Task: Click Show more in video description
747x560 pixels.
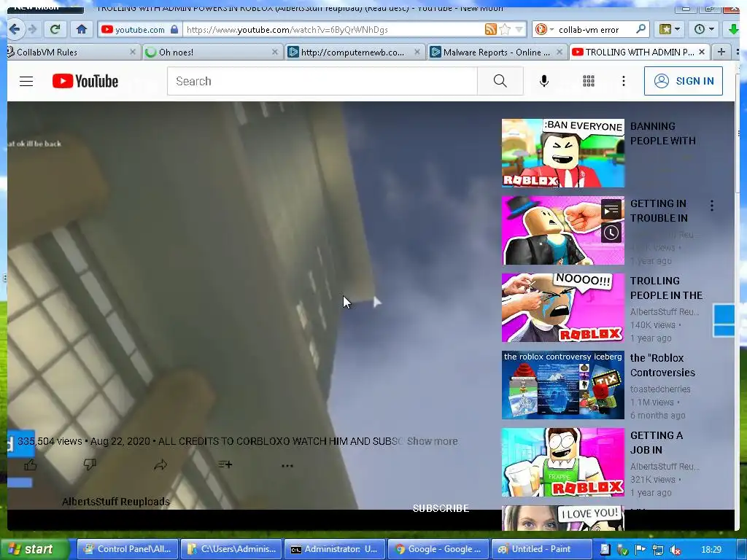Action: pos(432,441)
